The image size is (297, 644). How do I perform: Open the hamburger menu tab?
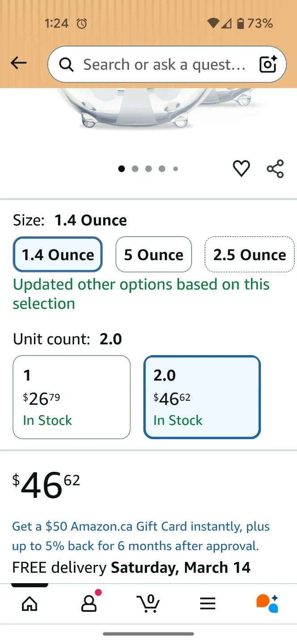208,604
